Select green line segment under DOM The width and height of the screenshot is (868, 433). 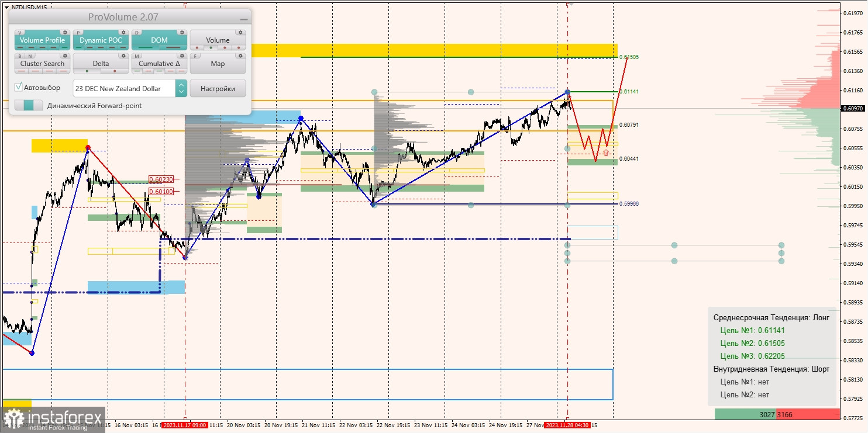[x=146, y=48]
